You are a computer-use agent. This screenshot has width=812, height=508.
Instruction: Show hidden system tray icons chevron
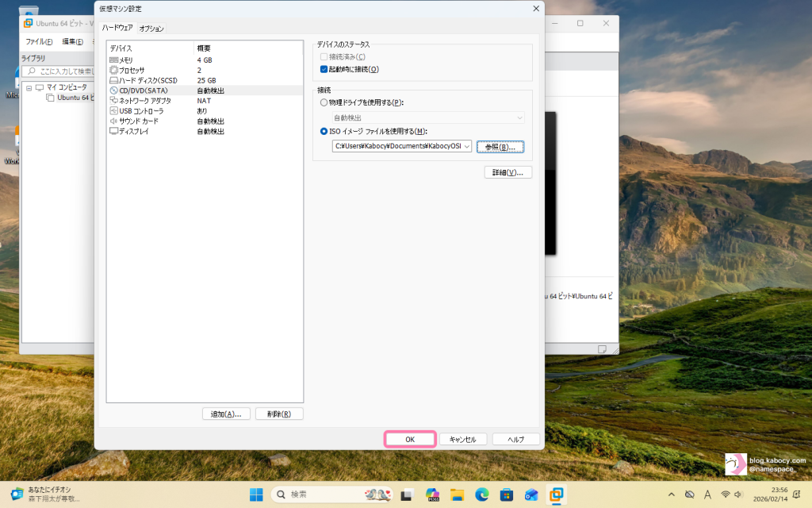point(672,495)
